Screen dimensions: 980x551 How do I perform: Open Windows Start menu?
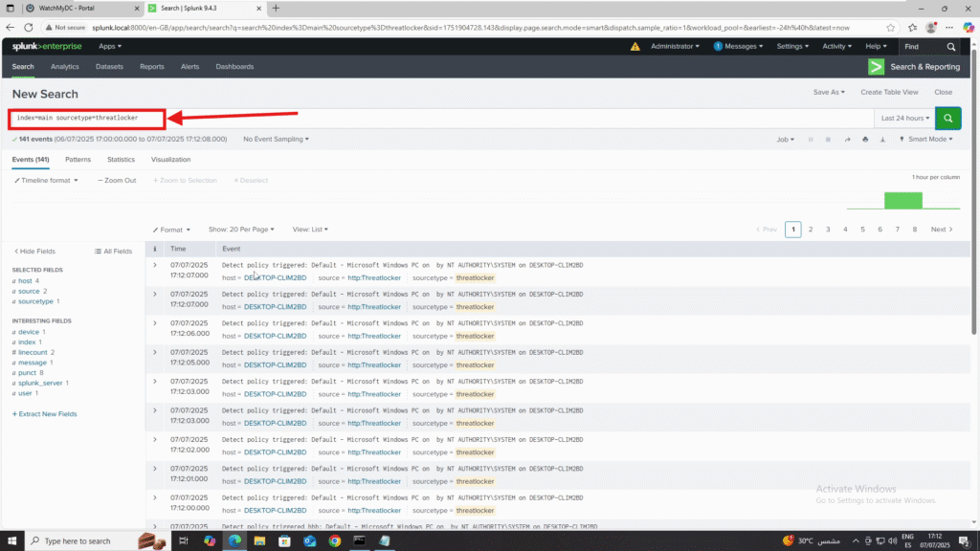(x=11, y=541)
